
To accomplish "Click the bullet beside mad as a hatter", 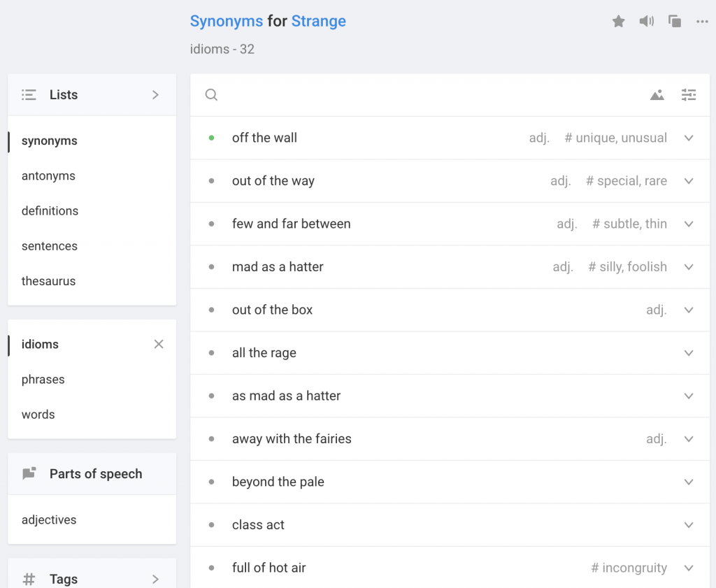I will pos(211,266).
